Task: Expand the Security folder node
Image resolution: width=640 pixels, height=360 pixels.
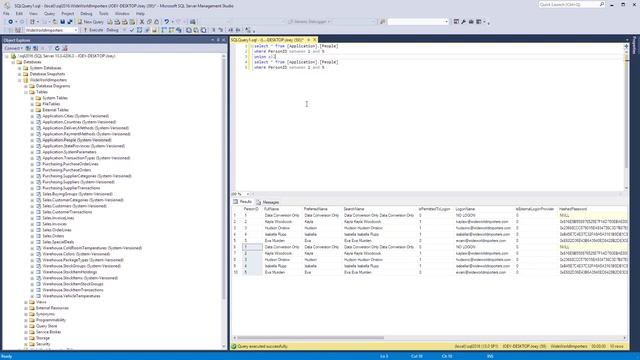Action: [x=26, y=344]
